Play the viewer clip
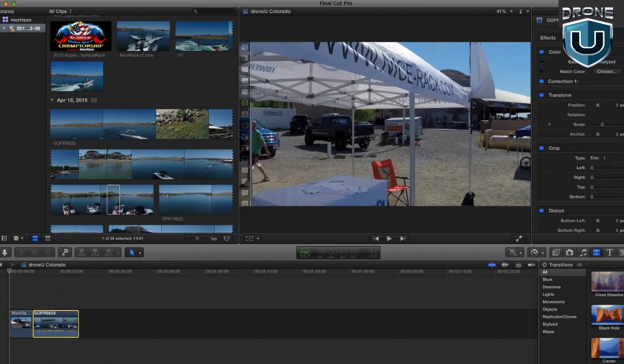The image size is (624, 364). [389, 239]
